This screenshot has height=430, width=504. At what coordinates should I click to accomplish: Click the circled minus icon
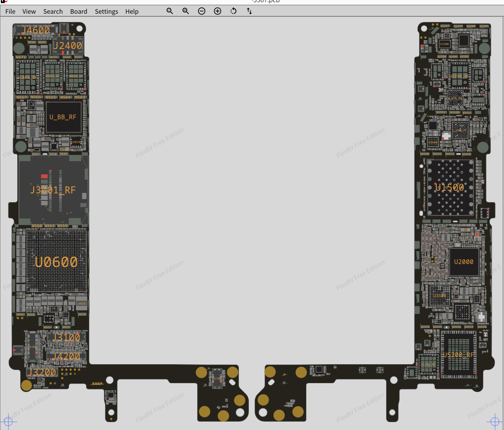pyautogui.click(x=202, y=11)
